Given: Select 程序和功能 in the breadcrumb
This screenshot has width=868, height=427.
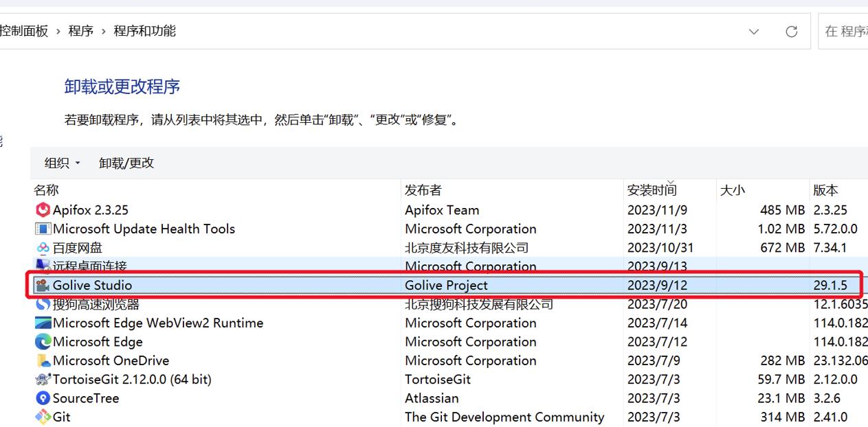Looking at the screenshot, I should [144, 32].
